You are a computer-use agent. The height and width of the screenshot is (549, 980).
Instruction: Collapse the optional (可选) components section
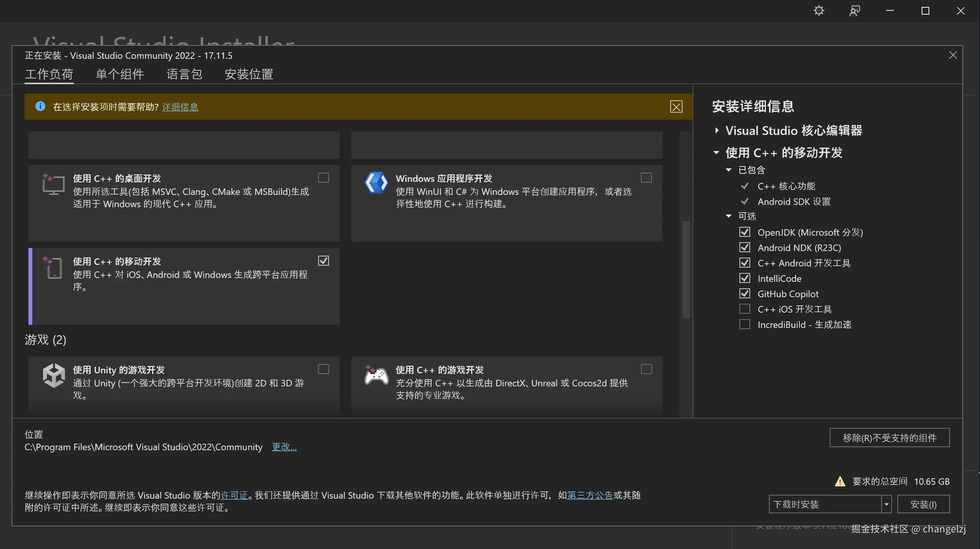click(728, 216)
